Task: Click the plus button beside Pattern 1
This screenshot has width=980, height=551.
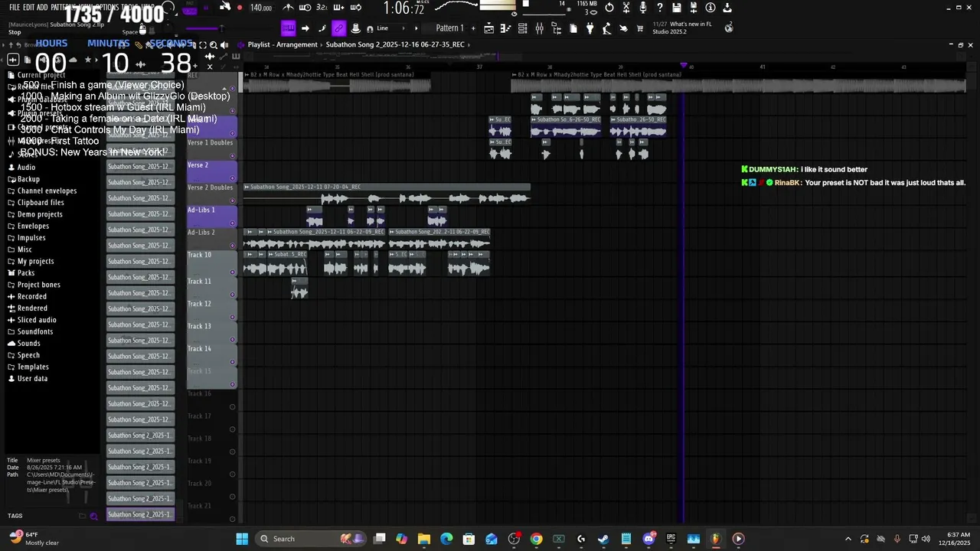Action: pyautogui.click(x=473, y=28)
